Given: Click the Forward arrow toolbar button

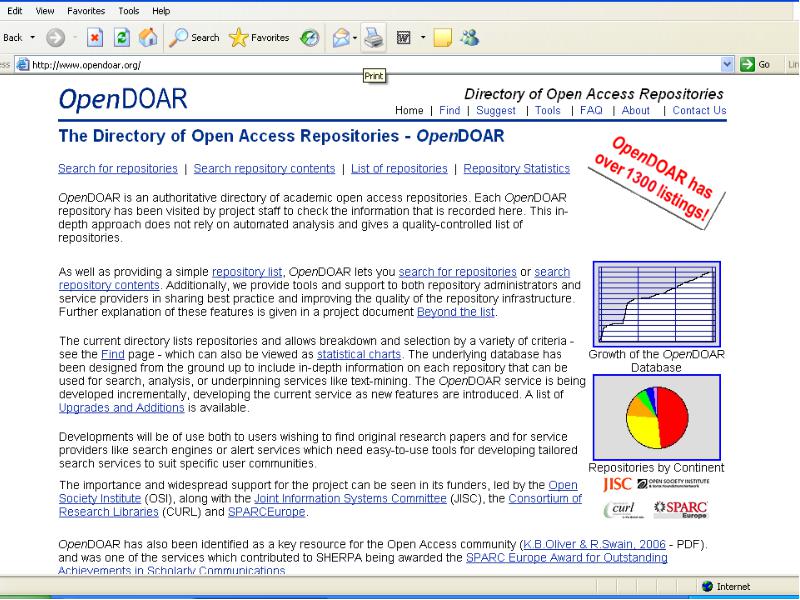Looking at the screenshot, I should (x=55, y=38).
